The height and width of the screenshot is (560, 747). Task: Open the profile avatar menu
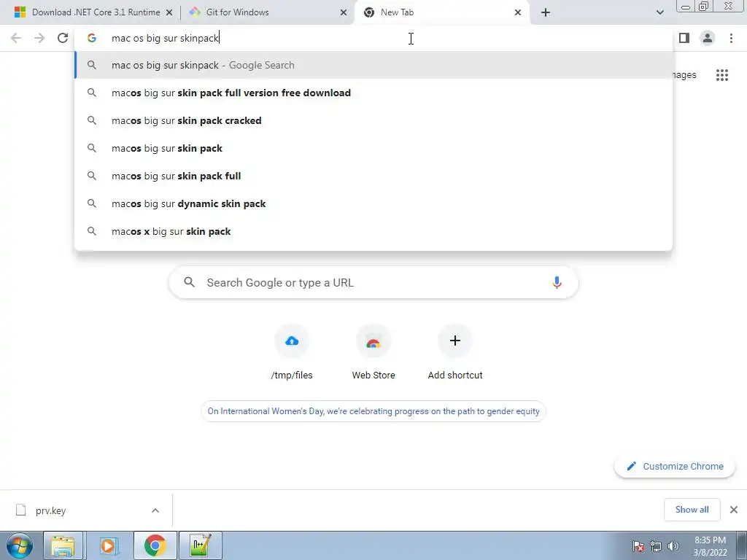click(708, 38)
